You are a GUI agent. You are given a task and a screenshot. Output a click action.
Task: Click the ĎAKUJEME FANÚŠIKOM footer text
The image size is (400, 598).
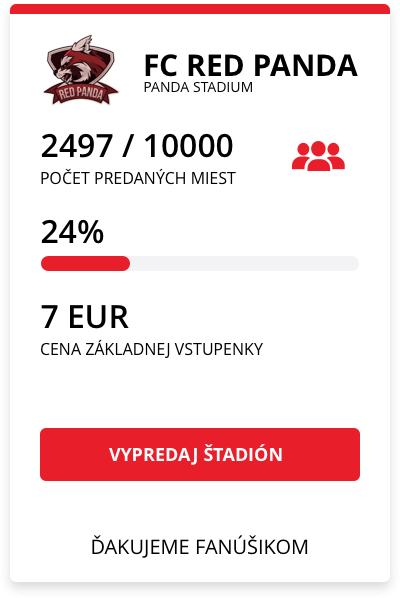tap(200, 546)
